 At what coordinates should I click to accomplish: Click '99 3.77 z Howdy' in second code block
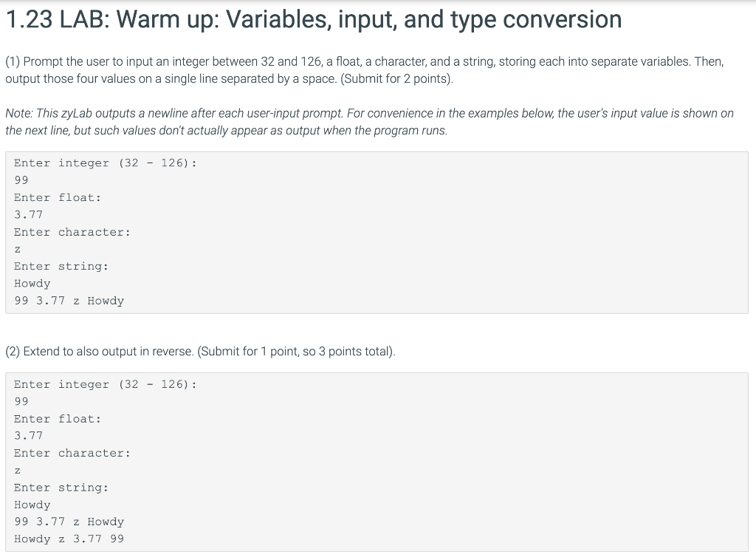[x=69, y=522]
